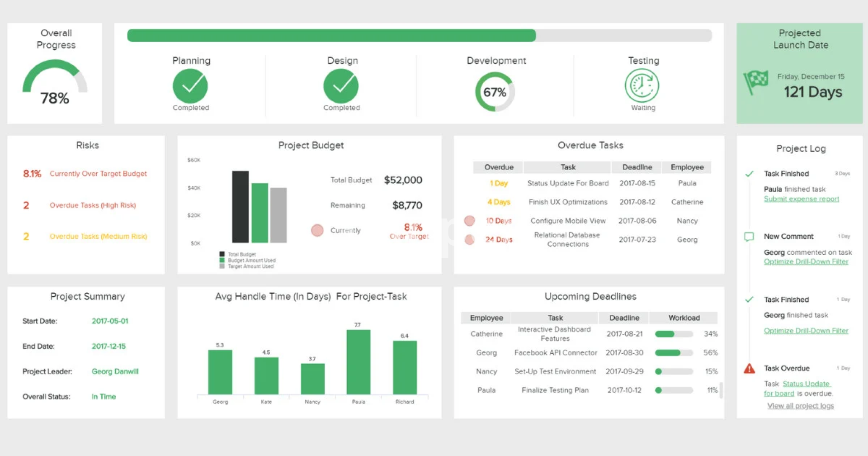Open the Submit expense report link

pyautogui.click(x=801, y=199)
